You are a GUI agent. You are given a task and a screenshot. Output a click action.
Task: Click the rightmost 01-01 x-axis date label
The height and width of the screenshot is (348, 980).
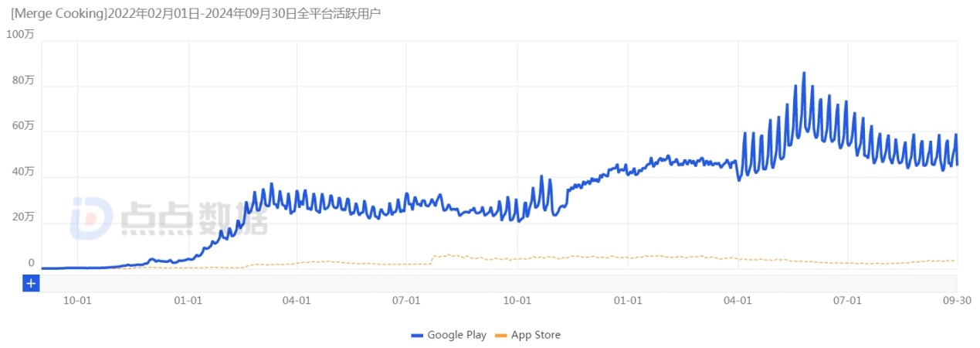point(628,300)
